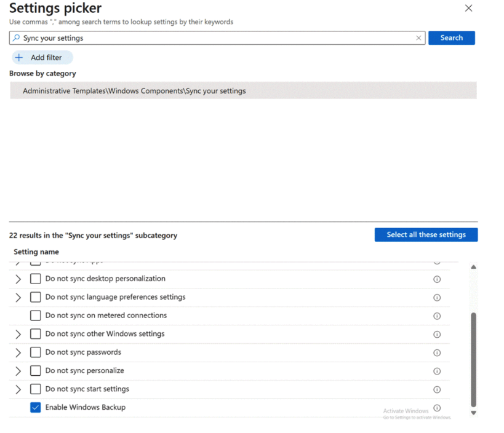Click into the settings search field

tap(215, 38)
